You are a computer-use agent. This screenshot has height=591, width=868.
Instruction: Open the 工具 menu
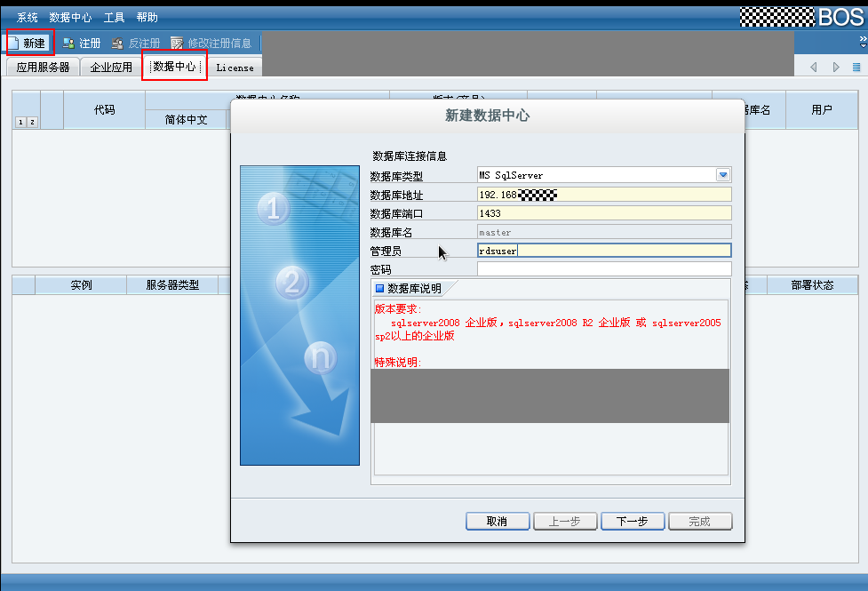(x=114, y=18)
